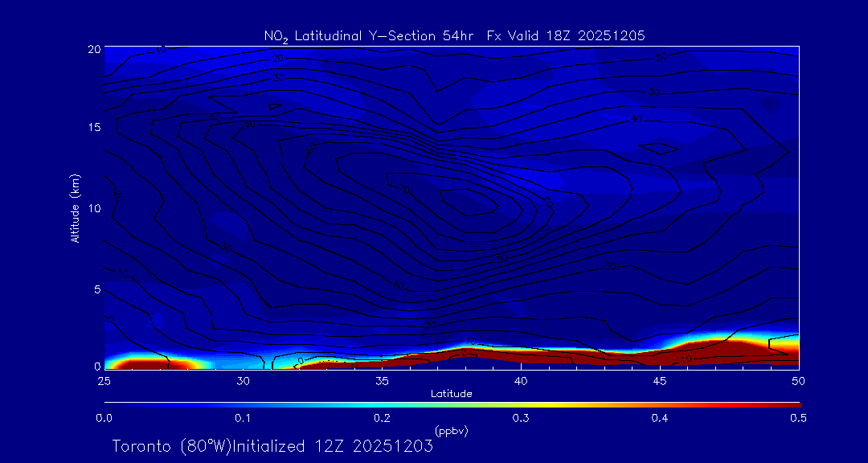Click the 'Latitude' horizontal axis label
868x463 pixels.
click(x=451, y=394)
